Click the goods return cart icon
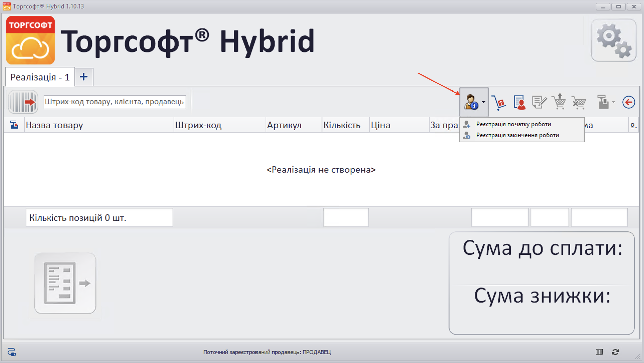The width and height of the screenshot is (644, 363). (x=499, y=102)
